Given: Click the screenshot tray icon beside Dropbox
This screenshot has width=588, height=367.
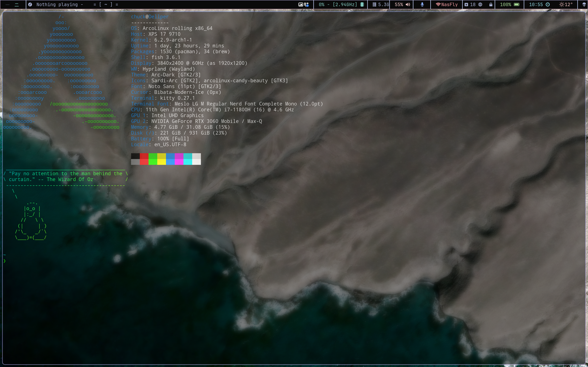Looking at the screenshot, I should tap(301, 4).
